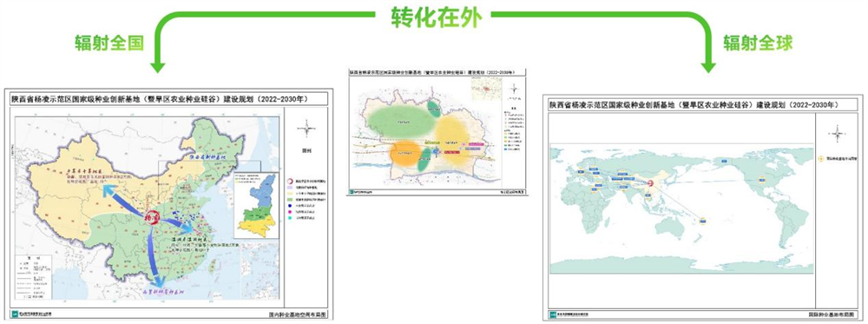Click the green arrowhead pointing to the world map

tap(708, 67)
